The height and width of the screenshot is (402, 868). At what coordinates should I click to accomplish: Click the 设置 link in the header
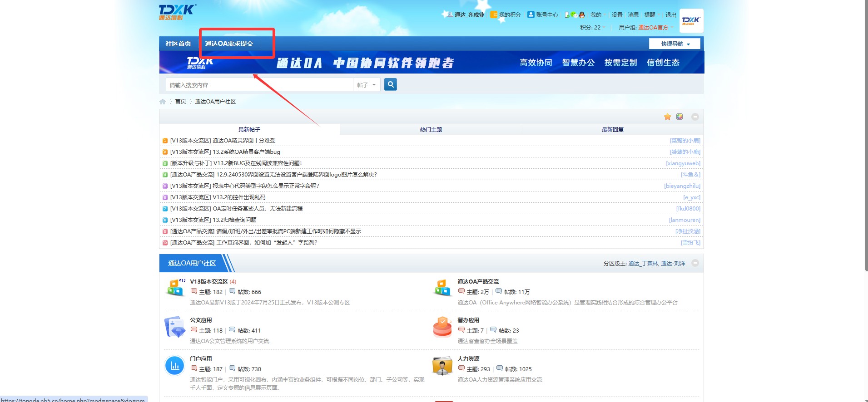[617, 15]
